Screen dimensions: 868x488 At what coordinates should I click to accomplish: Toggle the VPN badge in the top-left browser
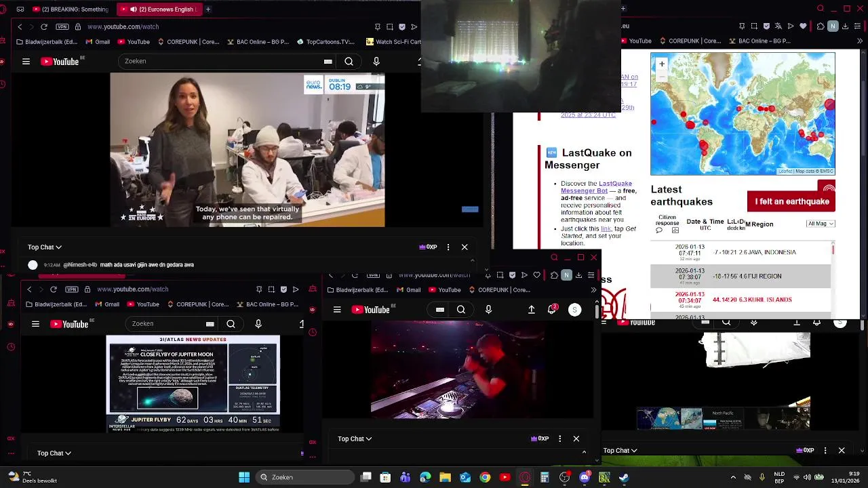pos(62,26)
